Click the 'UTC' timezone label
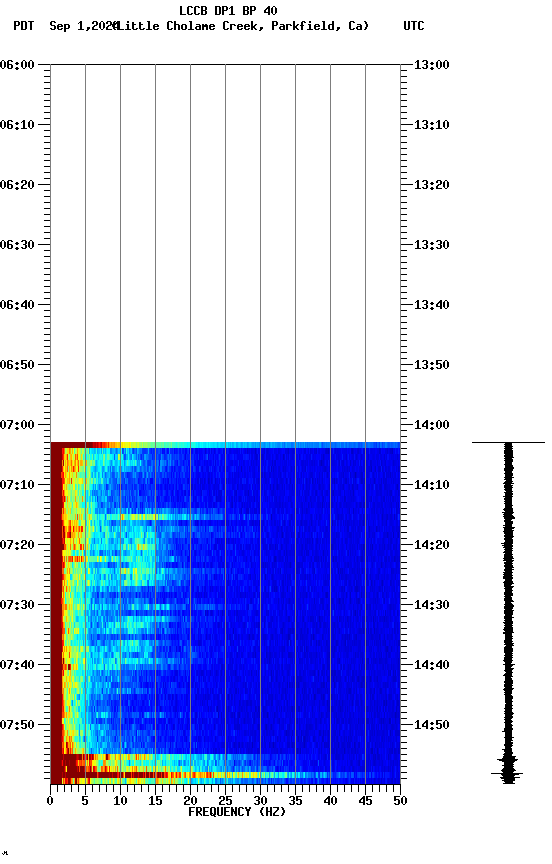 pyautogui.click(x=414, y=26)
